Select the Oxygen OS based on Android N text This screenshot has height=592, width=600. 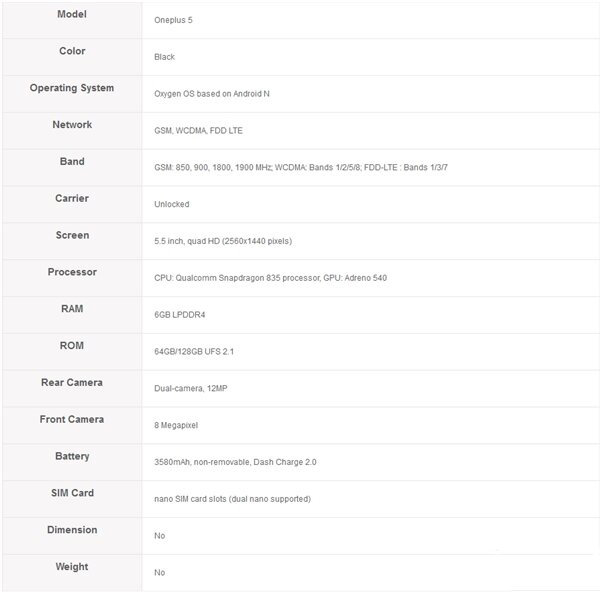click(211, 94)
